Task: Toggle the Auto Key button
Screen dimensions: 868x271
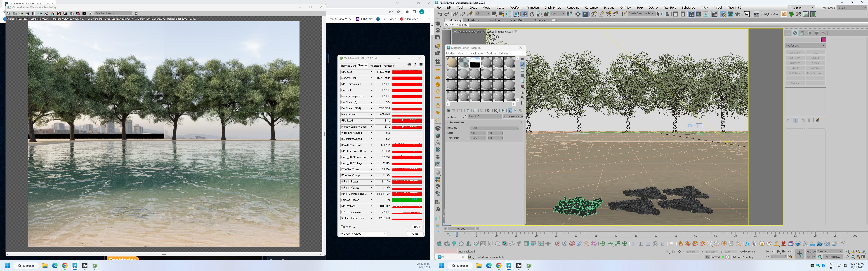Action: [810, 252]
